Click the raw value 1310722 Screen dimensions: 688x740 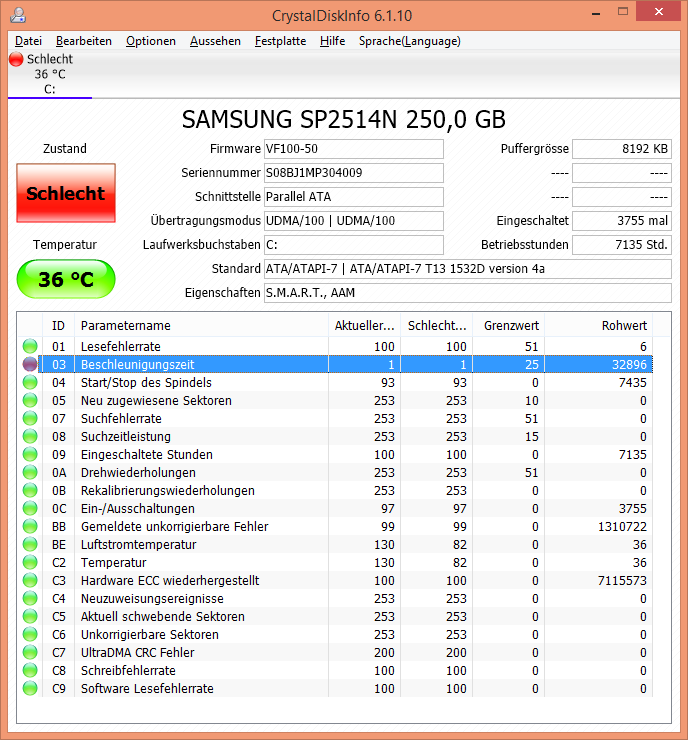click(622, 527)
